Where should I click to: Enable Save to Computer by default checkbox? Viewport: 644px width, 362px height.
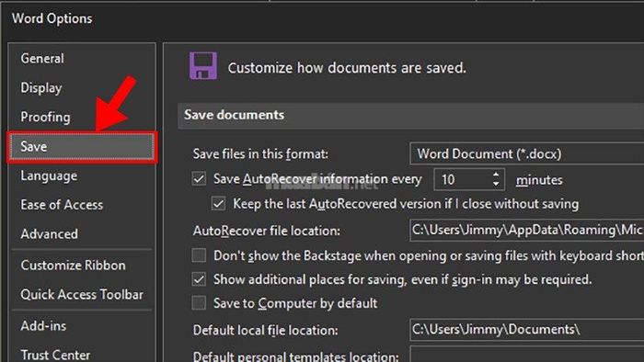pos(199,303)
